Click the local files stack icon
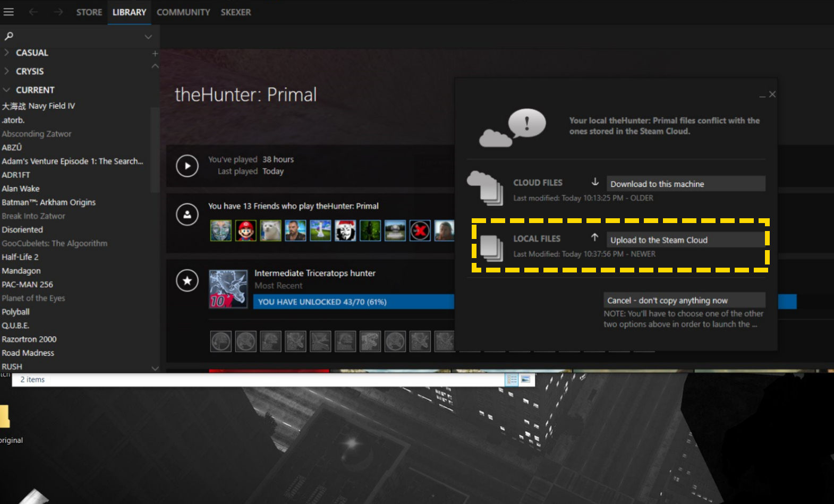 point(491,247)
